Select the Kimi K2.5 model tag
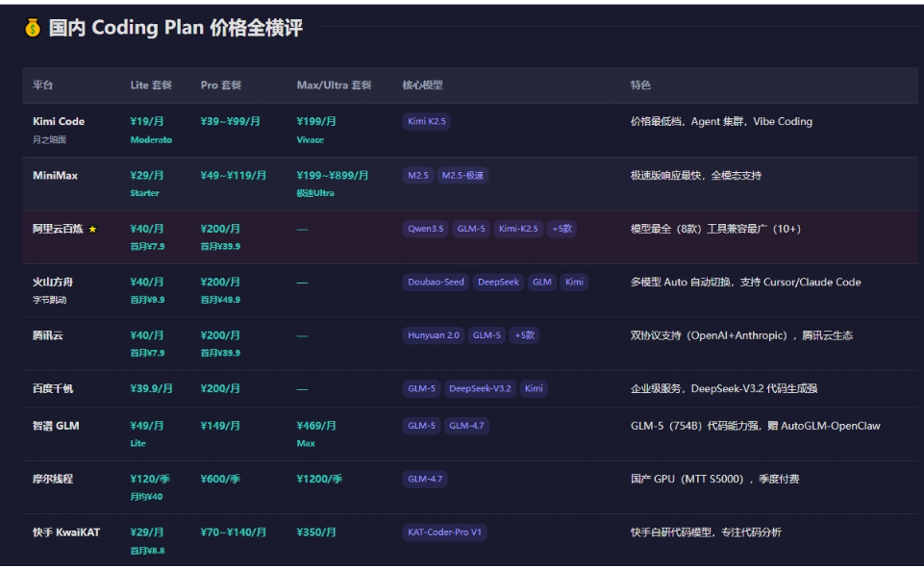Image resolution: width=924 pixels, height=568 pixels. click(427, 122)
